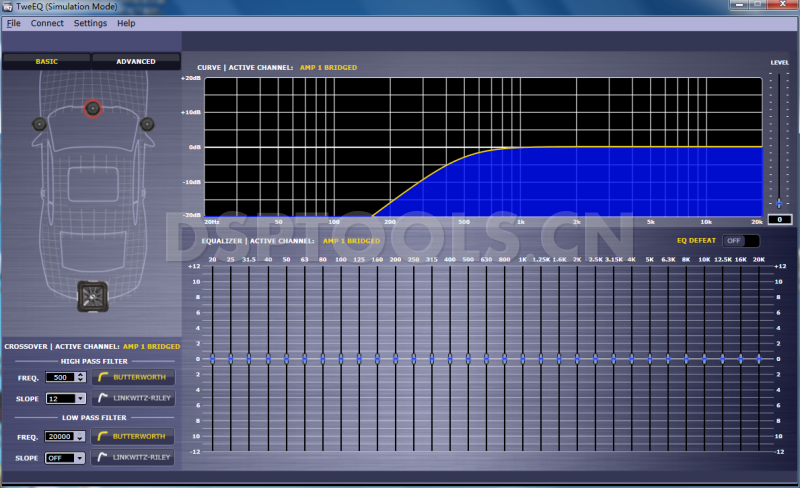Click the 1K equalizer band slider handle
The height and width of the screenshot is (488, 800).
[522, 358]
